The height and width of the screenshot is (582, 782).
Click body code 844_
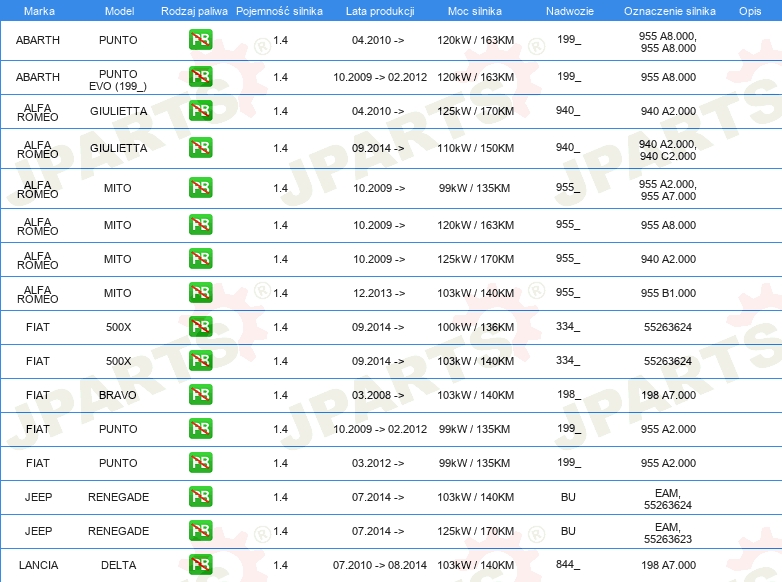click(568, 565)
